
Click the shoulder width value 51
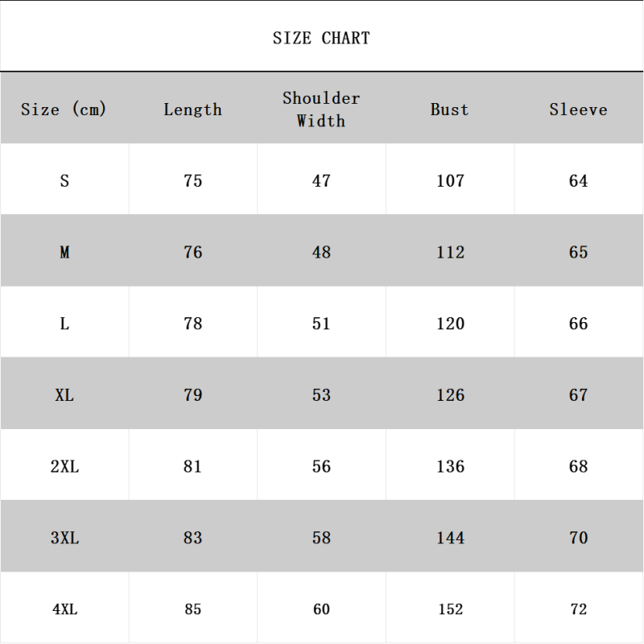click(x=321, y=324)
